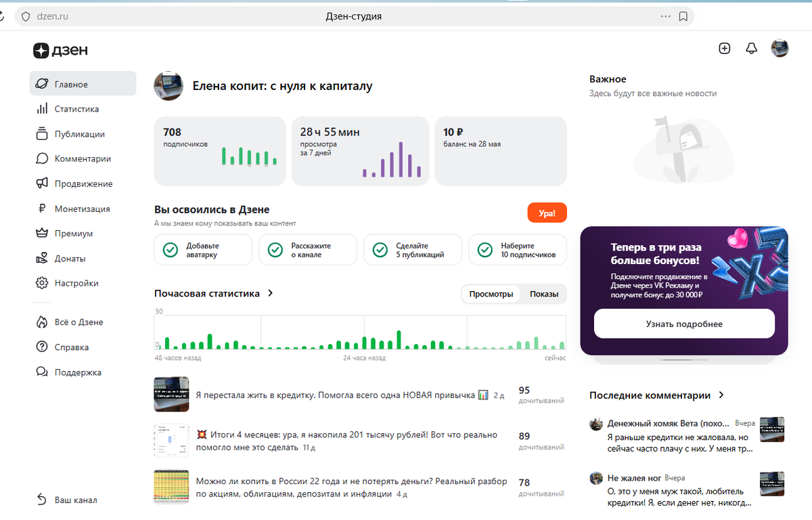This screenshot has height=520, width=812.
Task: Open the create publication plus icon
Action: [x=725, y=48]
